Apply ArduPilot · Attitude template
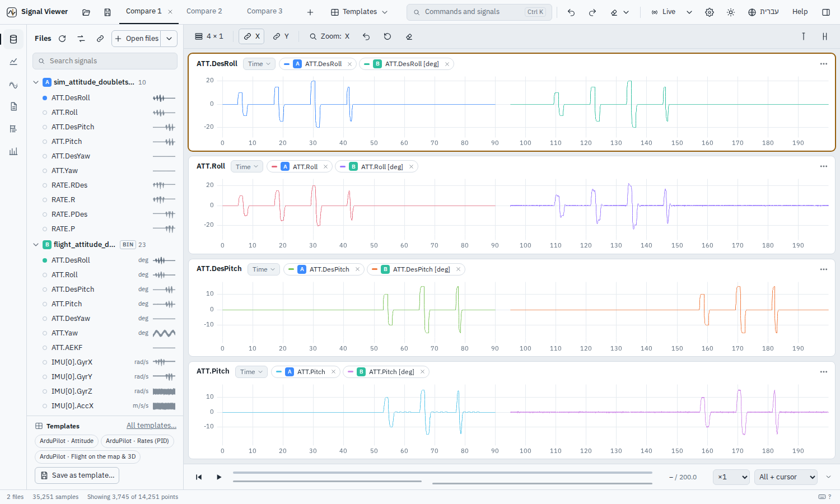Viewport: 840px width, 504px height. tap(67, 441)
